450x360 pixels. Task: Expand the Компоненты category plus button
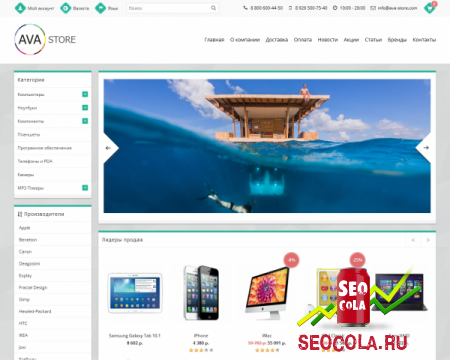[x=85, y=121]
